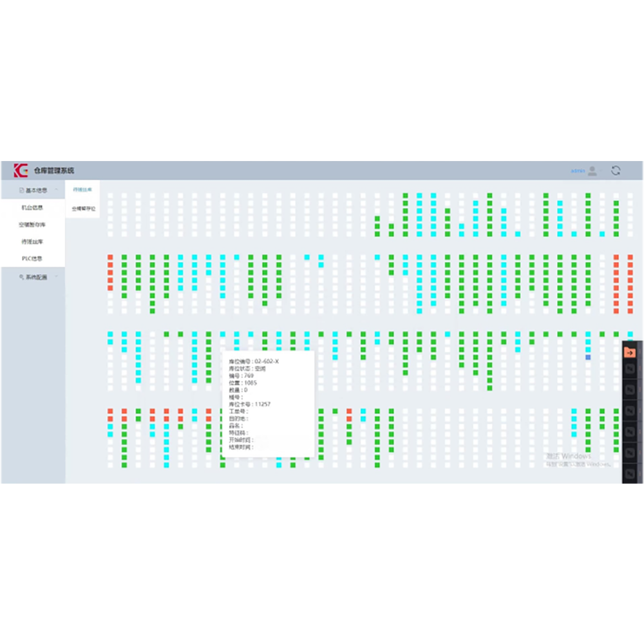The height and width of the screenshot is (644, 644).
Task: Expand the 系统配置 menu section
Action: pos(57,277)
